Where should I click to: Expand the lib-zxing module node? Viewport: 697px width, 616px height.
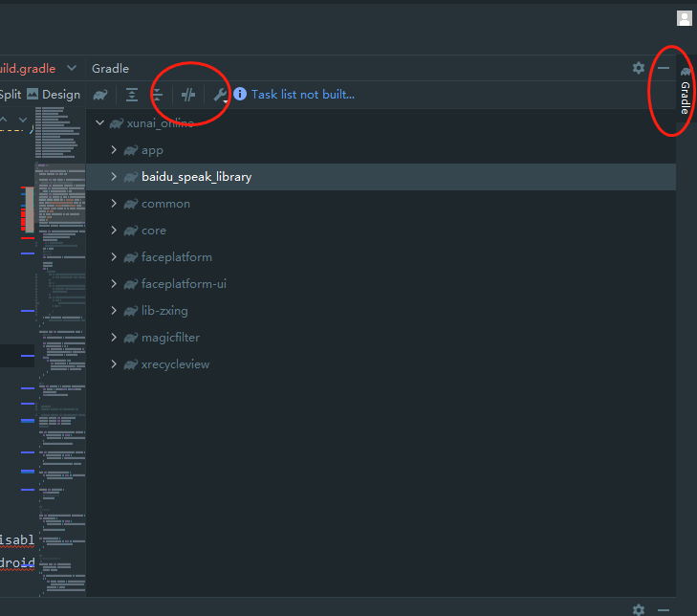coord(114,311)
